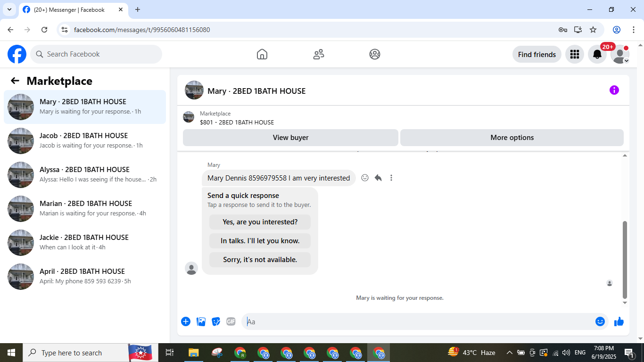
Task: Open the saved passwords key icon
Action: pos(563,30)
